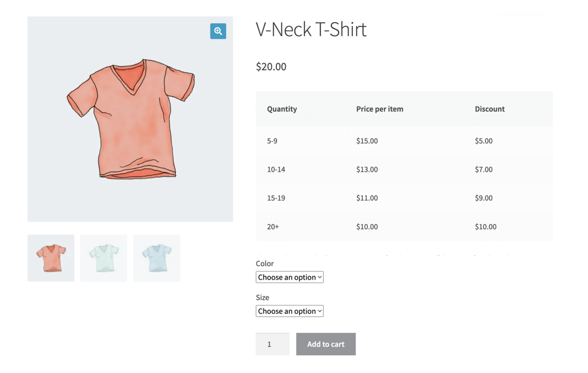Click the Size label above the dropdown
The width and height of the screenshot is (588, 373).
point(262,297)
